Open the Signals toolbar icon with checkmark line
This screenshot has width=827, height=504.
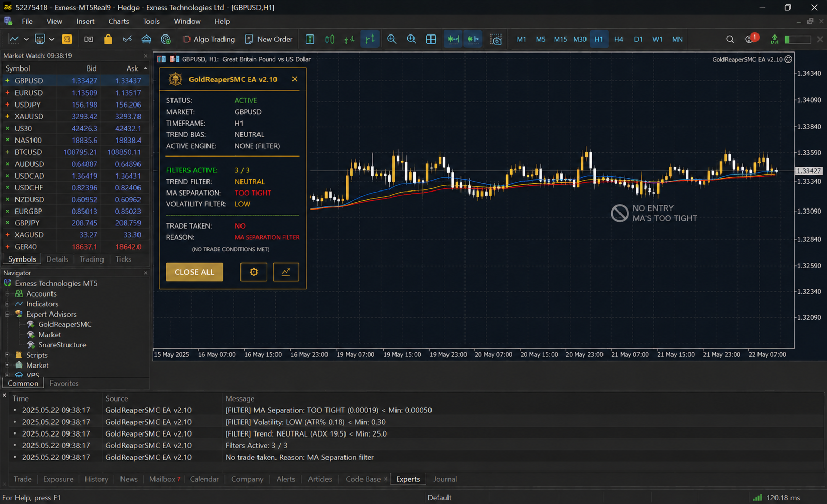tap(127, 39)
